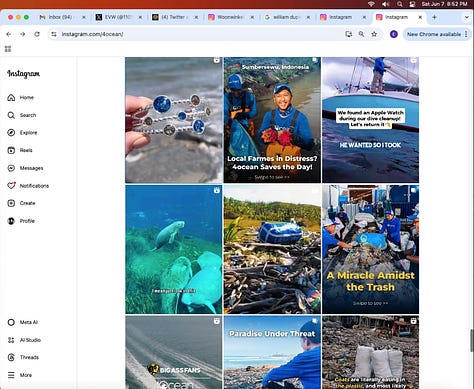Viewport: 474px width, 389px height.
Task: Bookmark this page with the star
Action: point(374,34)
